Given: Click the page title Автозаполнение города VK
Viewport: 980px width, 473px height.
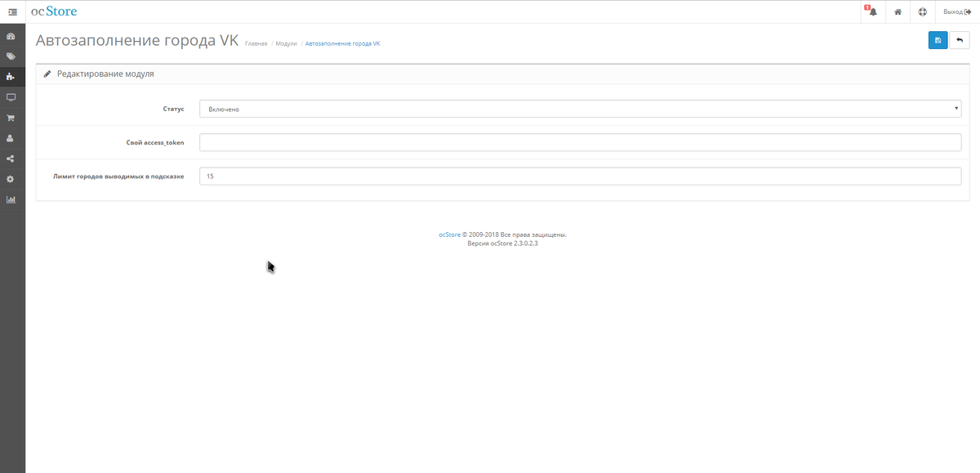Looking at the screenshot, I should coord(137,40).
